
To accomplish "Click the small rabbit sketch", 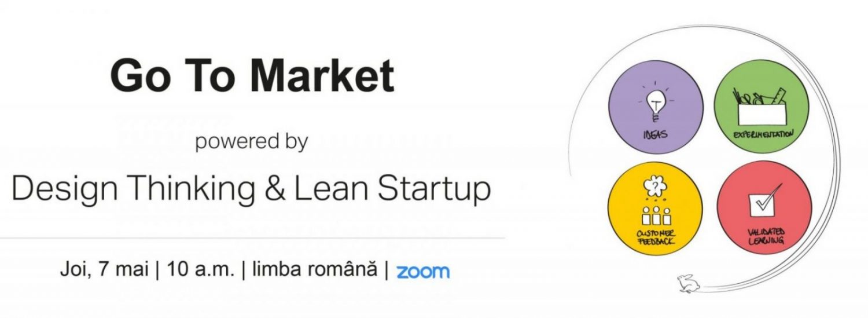I will click(x=690, y=283).
